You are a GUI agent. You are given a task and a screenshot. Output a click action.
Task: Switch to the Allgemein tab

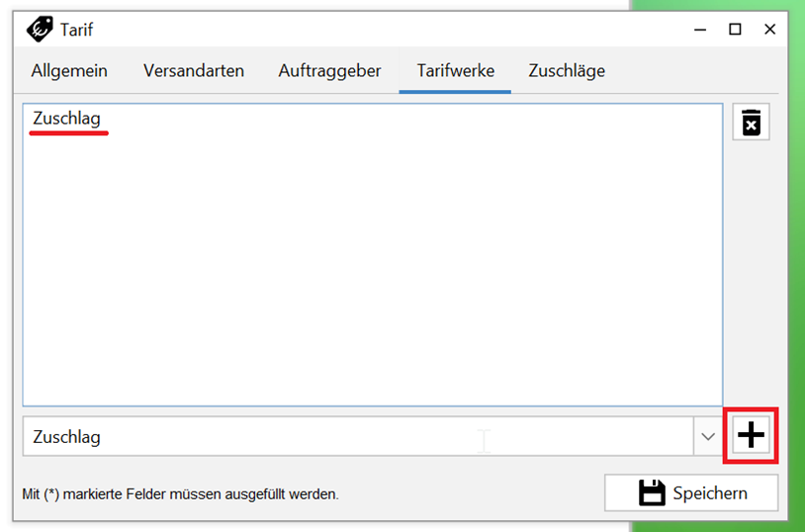click(69, 71)
